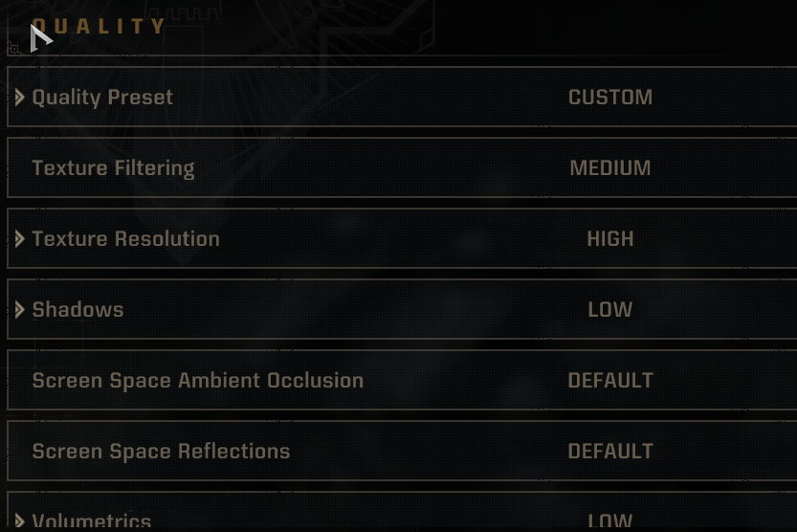
Task: Select the Texture Resolution label
Action: coord(126,239)
